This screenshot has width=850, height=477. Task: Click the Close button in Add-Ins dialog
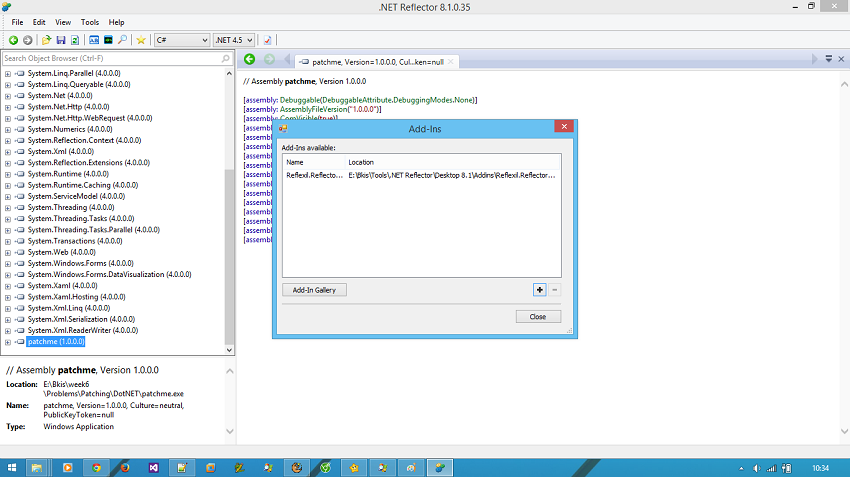(x=538, y=317)
